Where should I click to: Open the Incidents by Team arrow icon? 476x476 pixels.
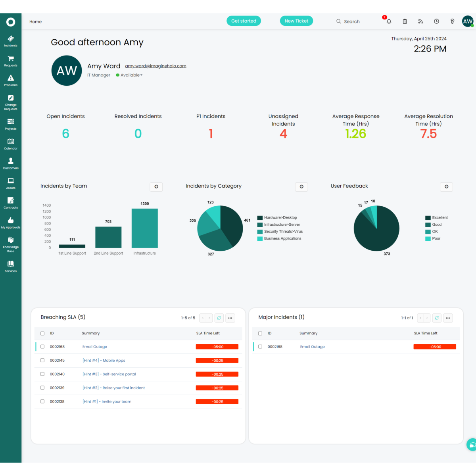click(x=156, y=186)
